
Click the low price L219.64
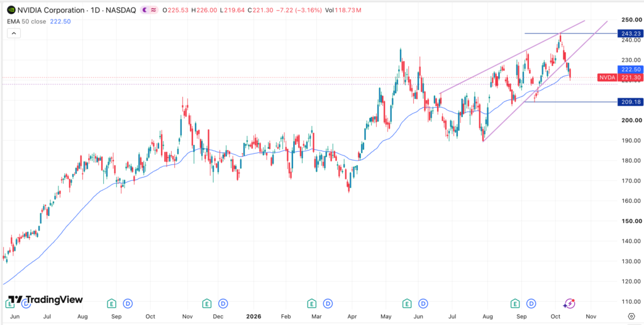point(231,10)
